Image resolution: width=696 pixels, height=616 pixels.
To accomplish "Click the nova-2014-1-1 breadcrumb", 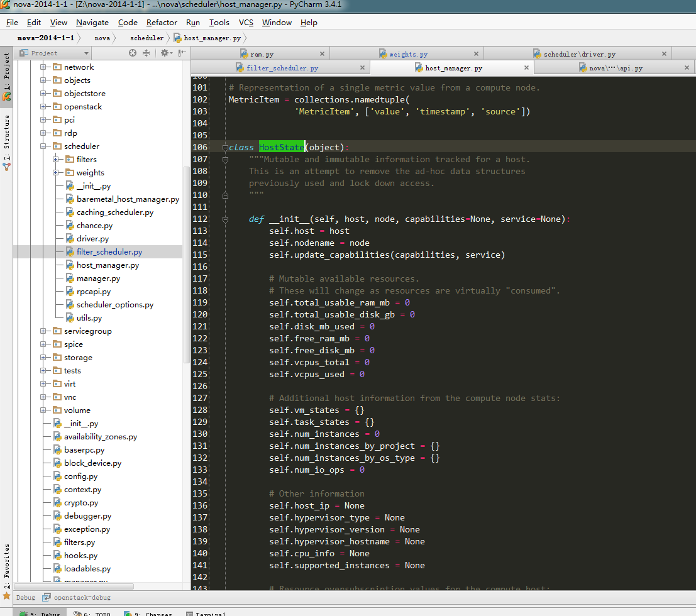I will click(x=46, y=38).
